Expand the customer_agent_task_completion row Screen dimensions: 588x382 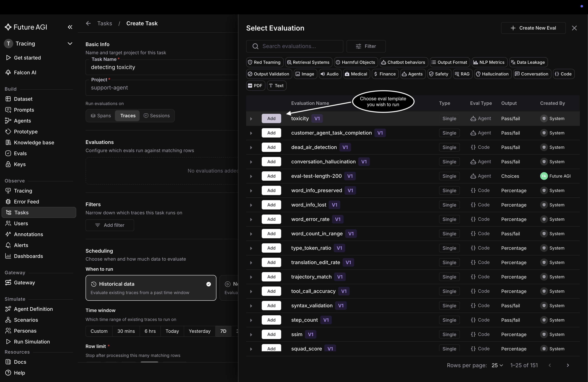pyautogui.click(x=251, y=133)
